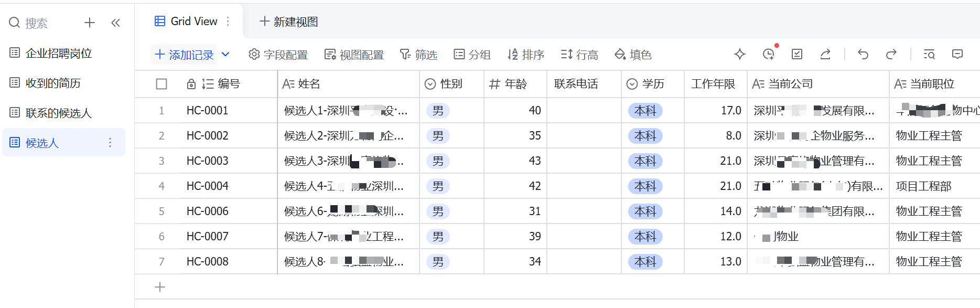Open the automation clock icon with red dot
Viewport: 980px width, 308px height.
pos(769,54)
